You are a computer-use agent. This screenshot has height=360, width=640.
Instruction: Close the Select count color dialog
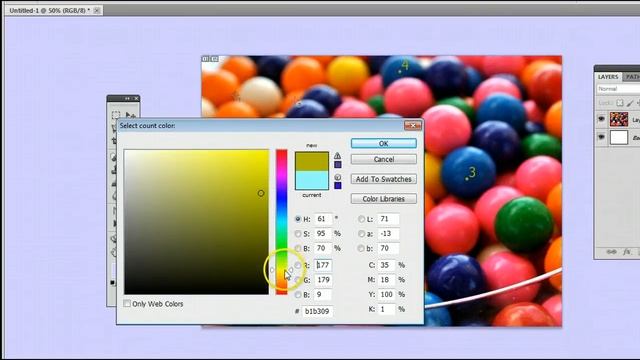(413, 125)
